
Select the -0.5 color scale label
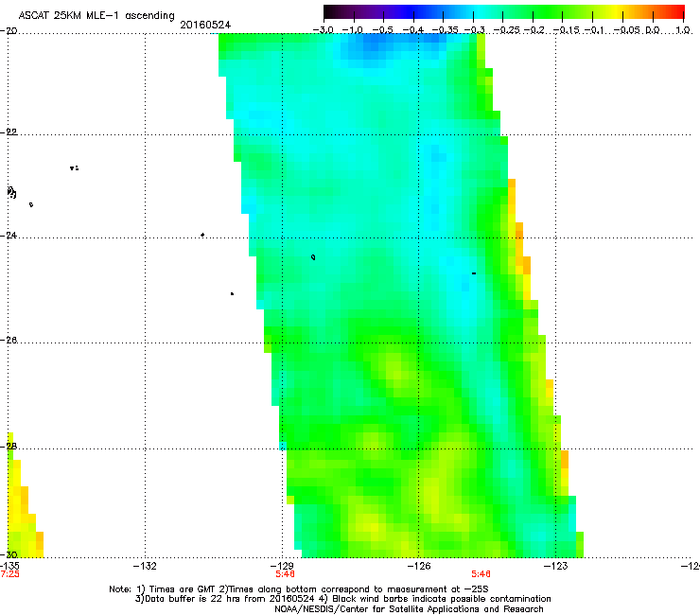(382, 30)
